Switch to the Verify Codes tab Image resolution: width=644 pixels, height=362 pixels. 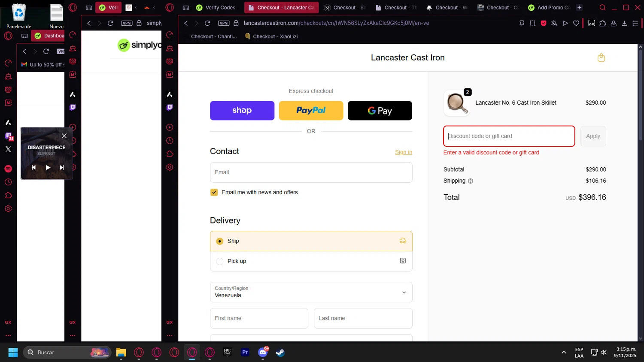(216, 8)
